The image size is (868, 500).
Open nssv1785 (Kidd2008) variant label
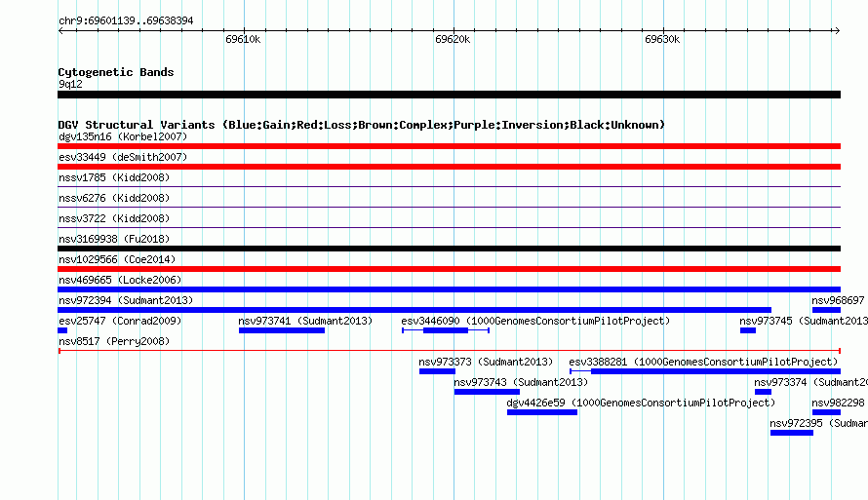click(114, 177)
